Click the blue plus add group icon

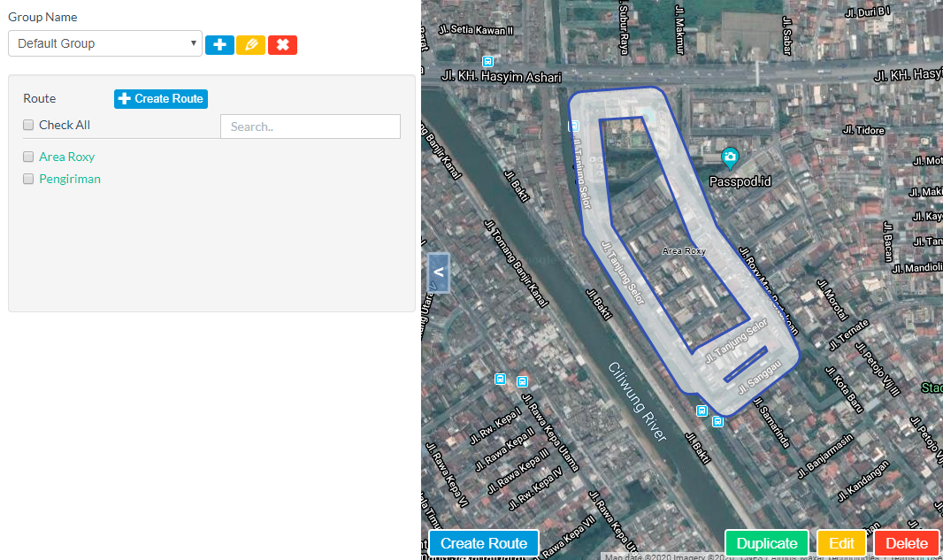tap(219, 44)
